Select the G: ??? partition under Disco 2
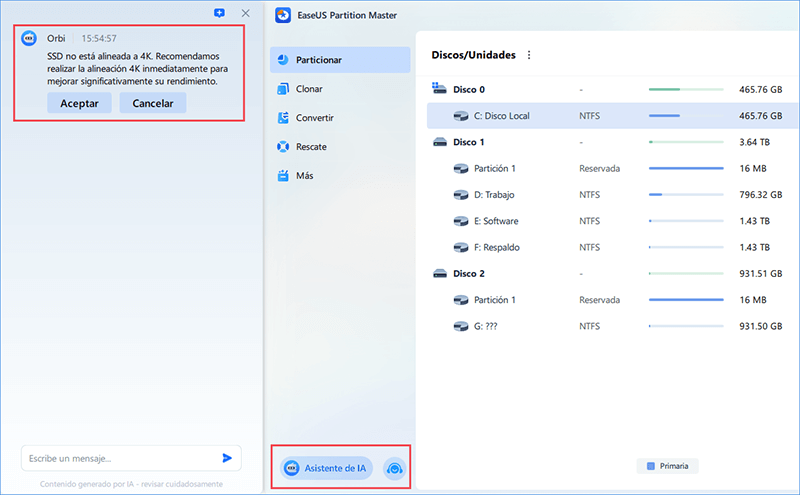Screen dimensions: 800x495 (488, 326)
